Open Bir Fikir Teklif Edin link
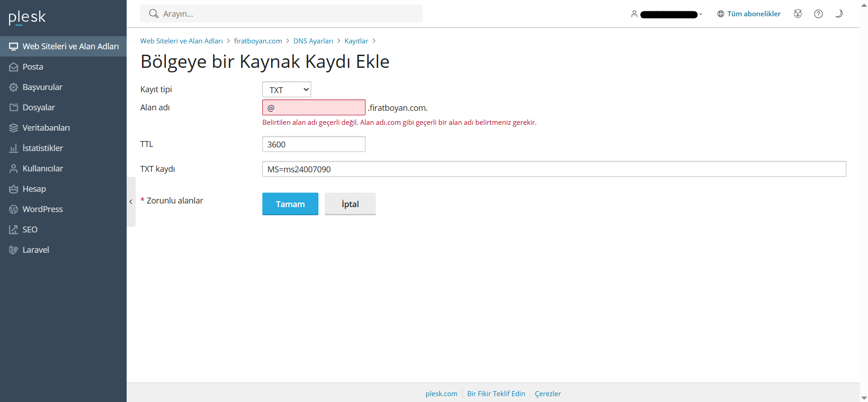Screen dimensions: 868x402 (496, 393)
